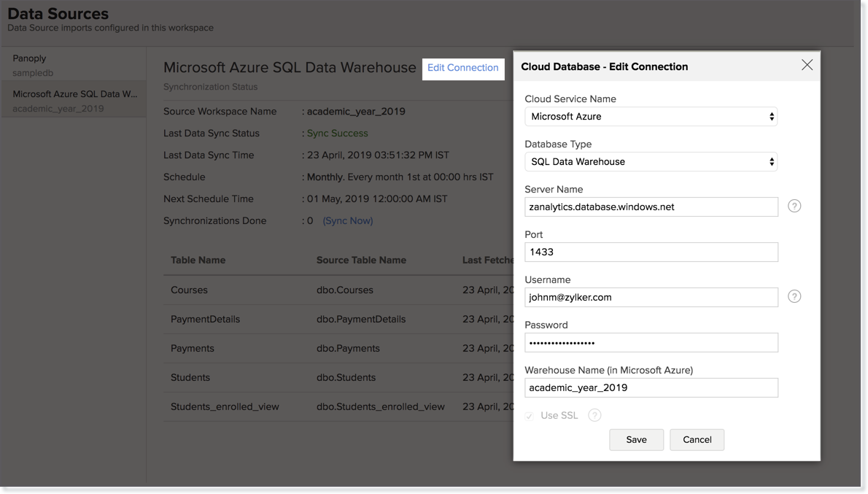Select Panoply data source in sidebar

73,65
